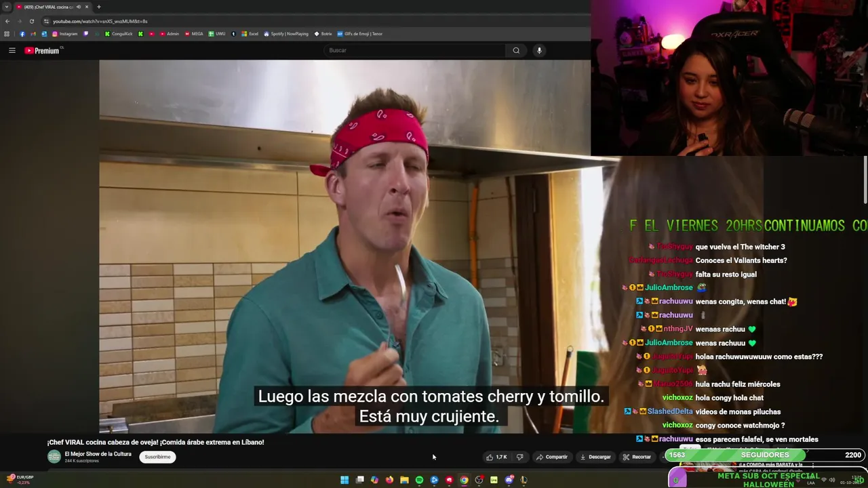Go to the YouTube Premium home logo

pos(43,50)
